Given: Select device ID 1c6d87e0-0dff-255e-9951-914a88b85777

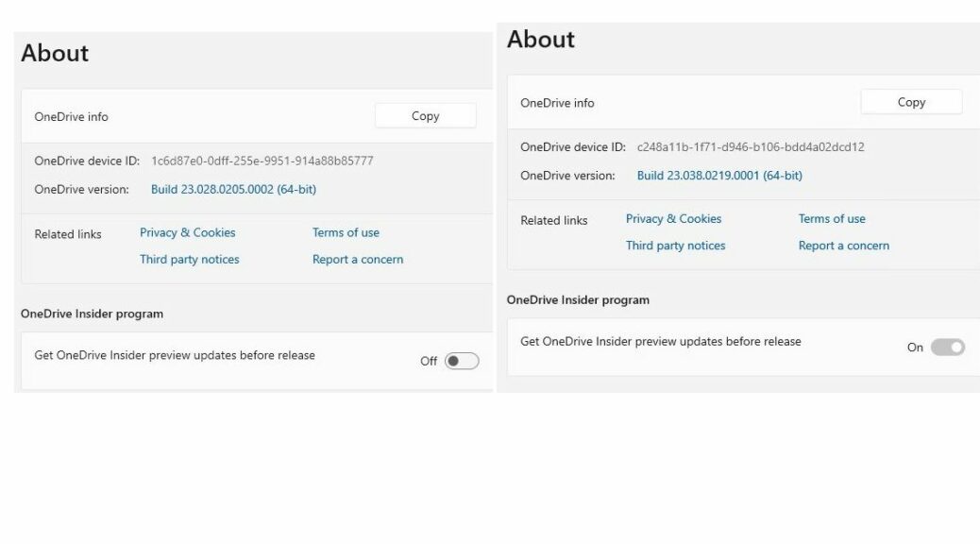Looking at the screenshot, I should pos(262,161).
